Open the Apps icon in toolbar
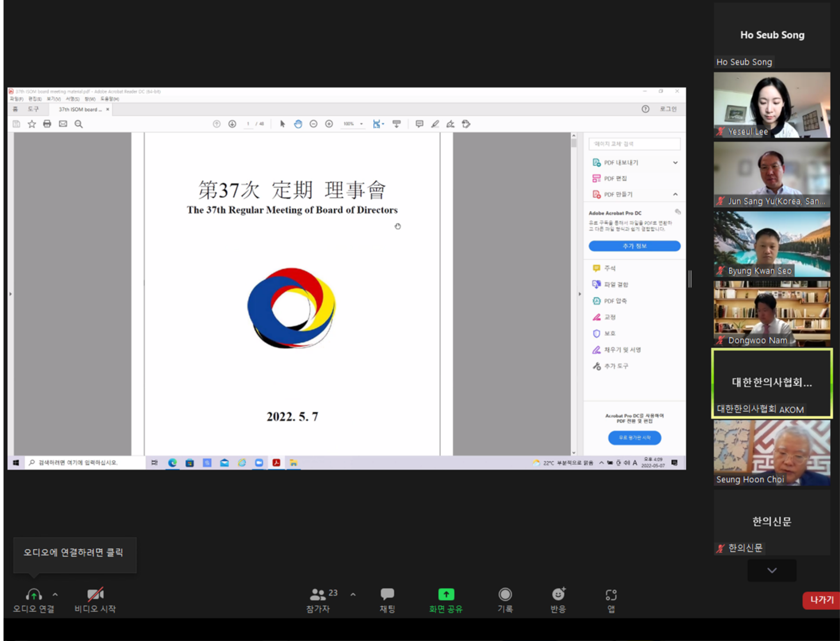 (x=611, y=595)
